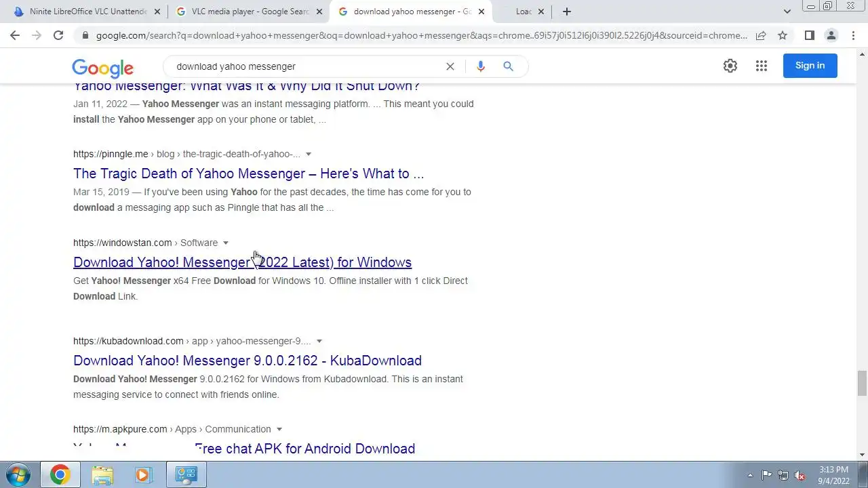868x488 pixels.
Task: Close the VLC media player search tab
Action: (319, 12)
